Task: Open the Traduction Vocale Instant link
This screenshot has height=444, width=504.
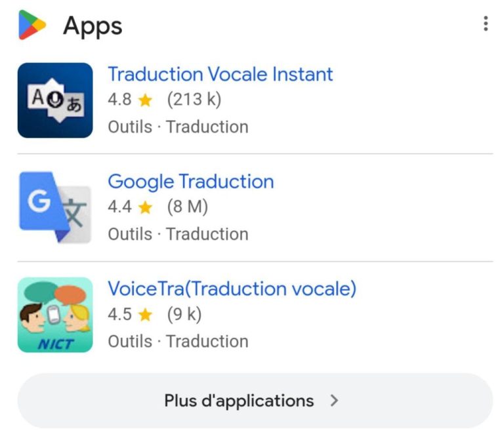Action: pyautogui.click(x=220, y=74)
